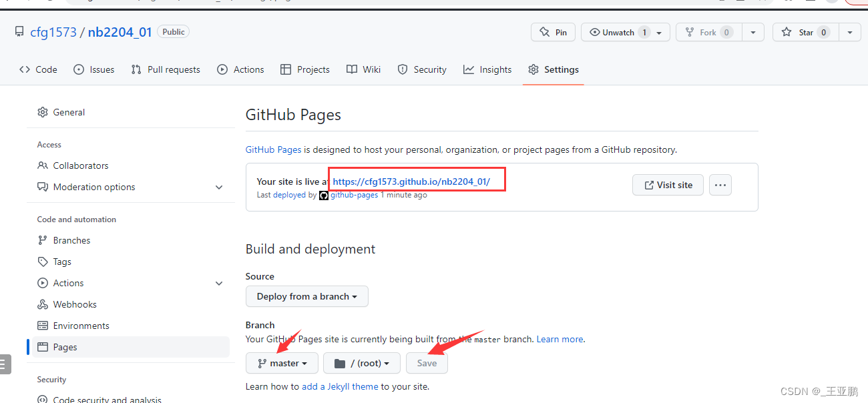
Task: Open the Star lists dropdown caret
Action: pyautogui.click(x=849, y=32)
